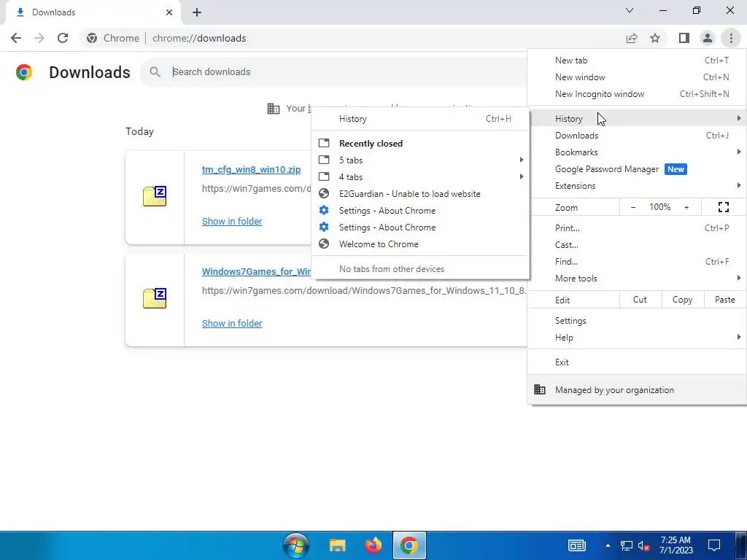This screenshot has height=560, width=747.
Task: Expand the Bookmarks submenu
Action: pos(637,152)
